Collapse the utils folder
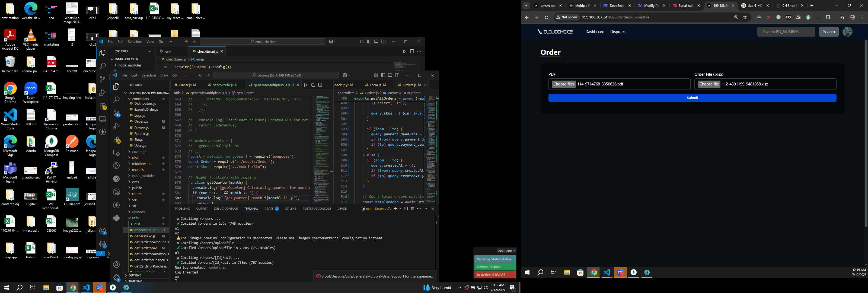Screen dimensions: 868x293 [x=135, y=218]
